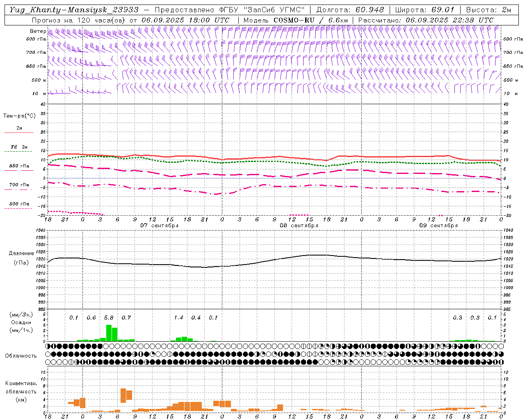Click the station title Yug_Khanty-Mansiysk_23933
The image size is (525, 420).
coord(74,10)
